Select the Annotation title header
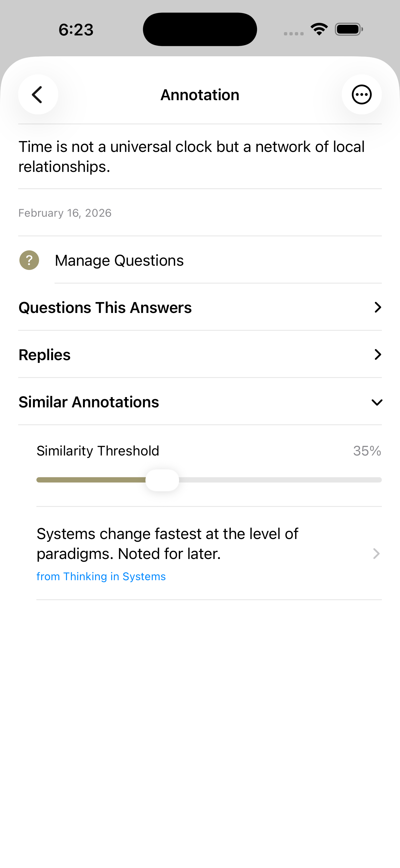400x868 pixels. [x=200, y=95]
